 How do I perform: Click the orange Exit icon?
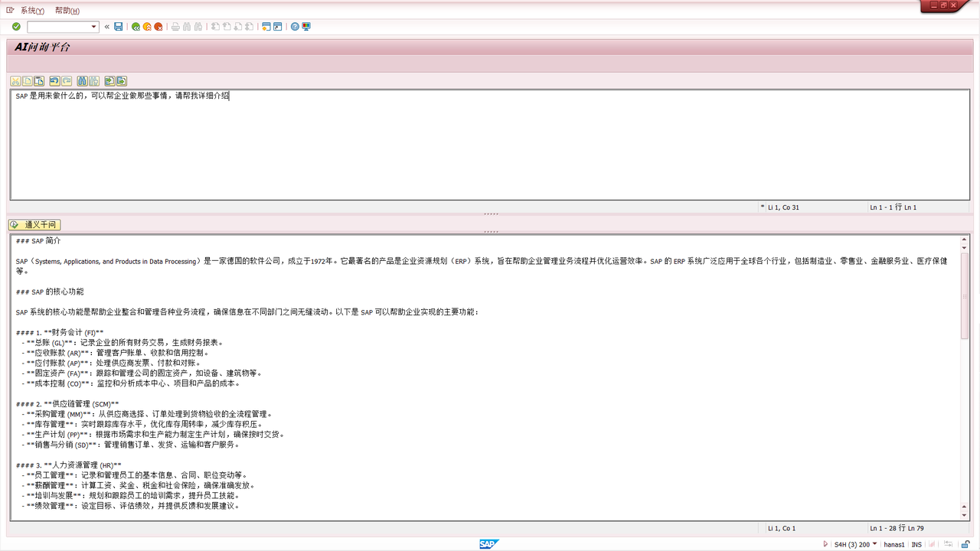pyautogui.click(x=147, y=27)
